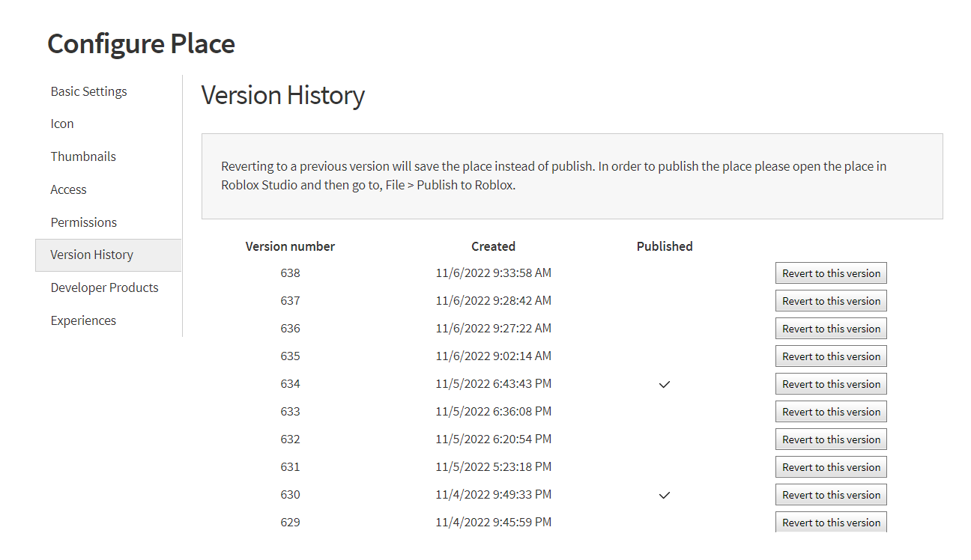The height and width of the screenshot is (560, 971).
Task: Click the published checkmark for version 634
Action: click(x=664, y=384)
